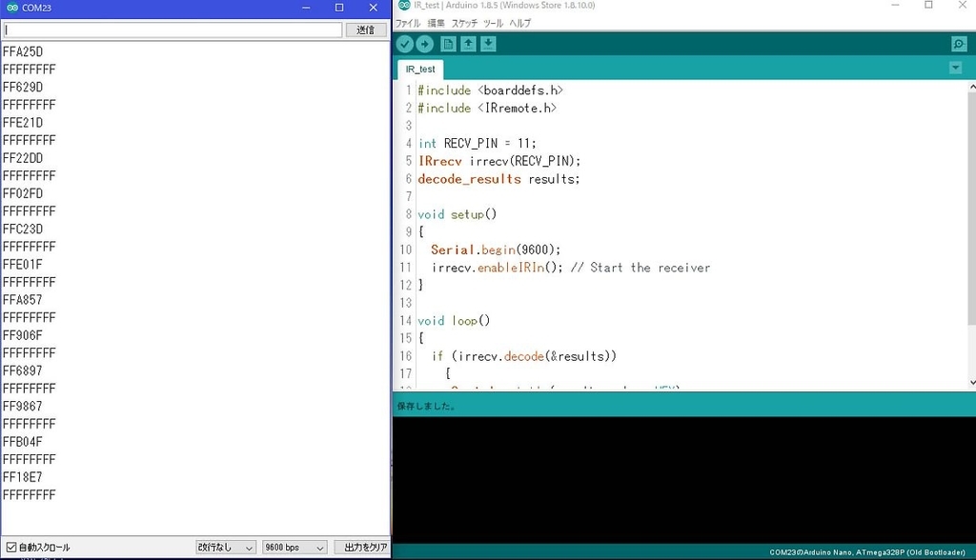Click the black console output area
This screenshot has width=976, height=560.
[684, 480]
